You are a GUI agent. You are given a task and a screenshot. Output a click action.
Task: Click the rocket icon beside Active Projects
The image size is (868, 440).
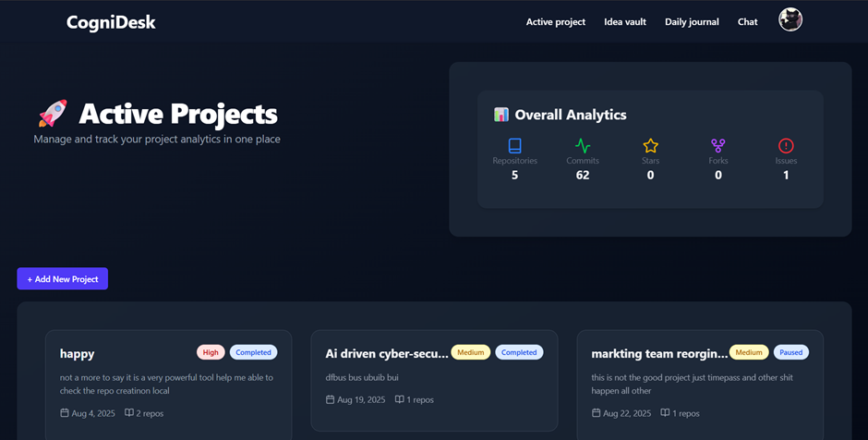click(53, 114)
